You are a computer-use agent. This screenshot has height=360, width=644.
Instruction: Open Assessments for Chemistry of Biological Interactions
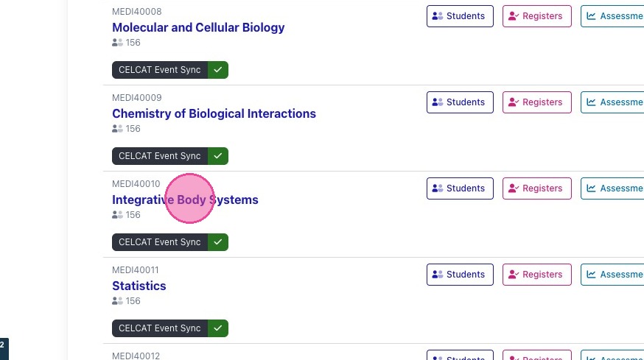tap(613, 102)
